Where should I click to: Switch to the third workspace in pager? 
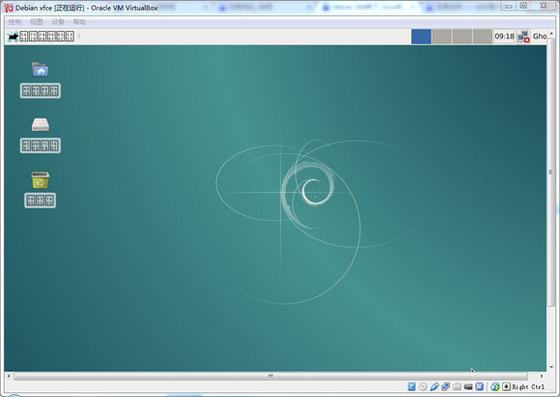tap(462, 36)
